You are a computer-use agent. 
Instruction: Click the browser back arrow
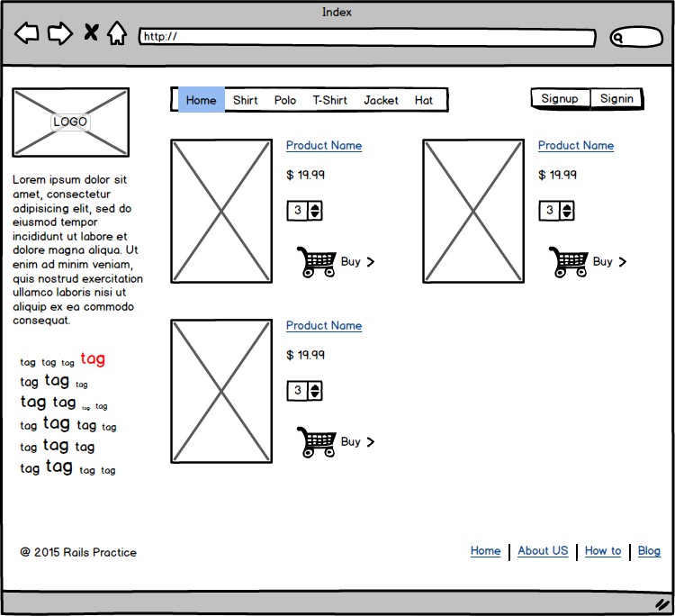27,34
